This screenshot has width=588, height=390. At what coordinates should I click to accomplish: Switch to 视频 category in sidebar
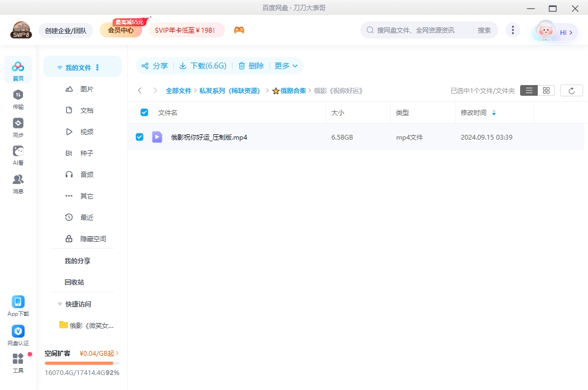[x=87, y=131]
